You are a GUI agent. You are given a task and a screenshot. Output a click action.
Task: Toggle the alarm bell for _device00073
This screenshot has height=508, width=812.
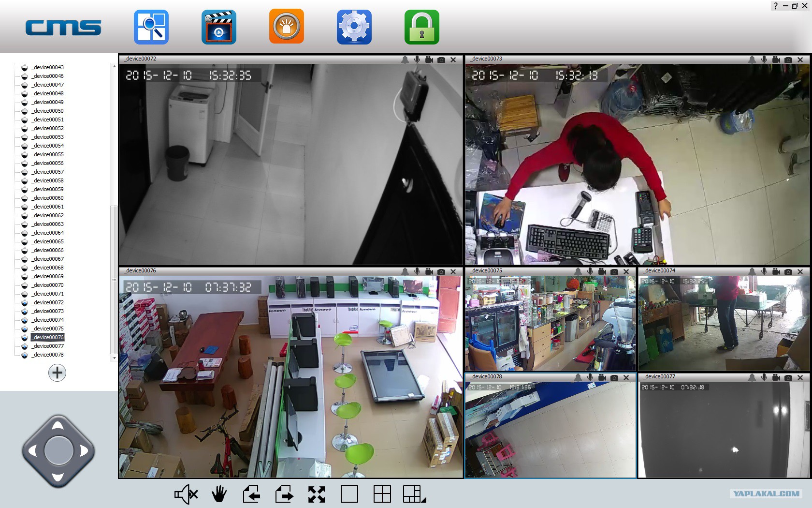click(x=752, y=60)
